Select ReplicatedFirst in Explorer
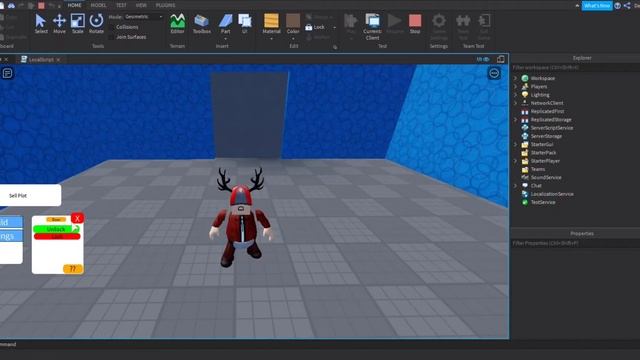 [x=547, y=111]
